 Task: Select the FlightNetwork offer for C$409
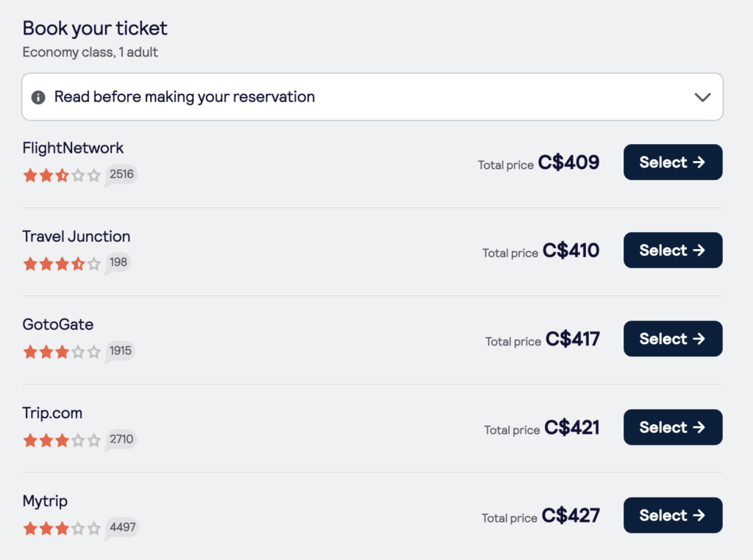pyautogui.click(x=672, y=162)
